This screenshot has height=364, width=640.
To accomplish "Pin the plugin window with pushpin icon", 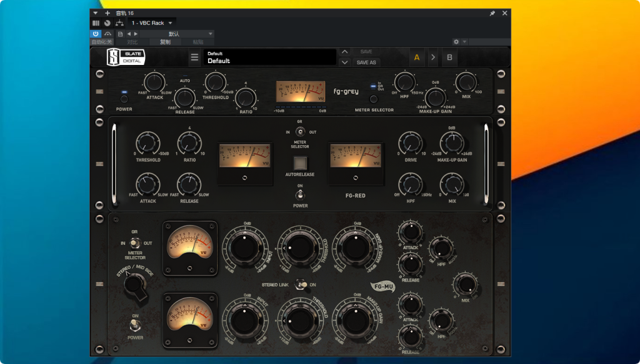I will coord(492,13).
